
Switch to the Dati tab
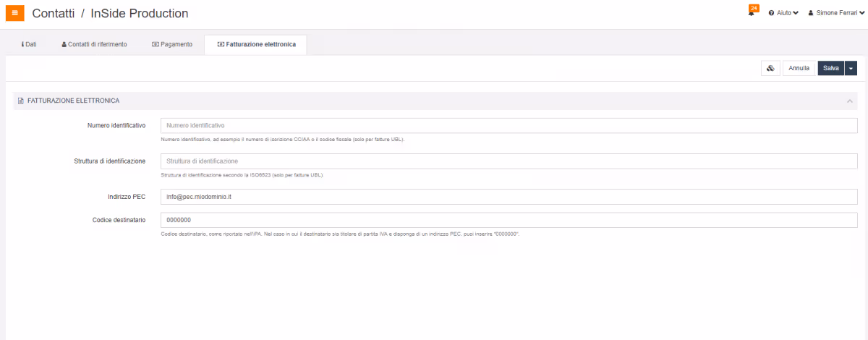pos(29,45)
